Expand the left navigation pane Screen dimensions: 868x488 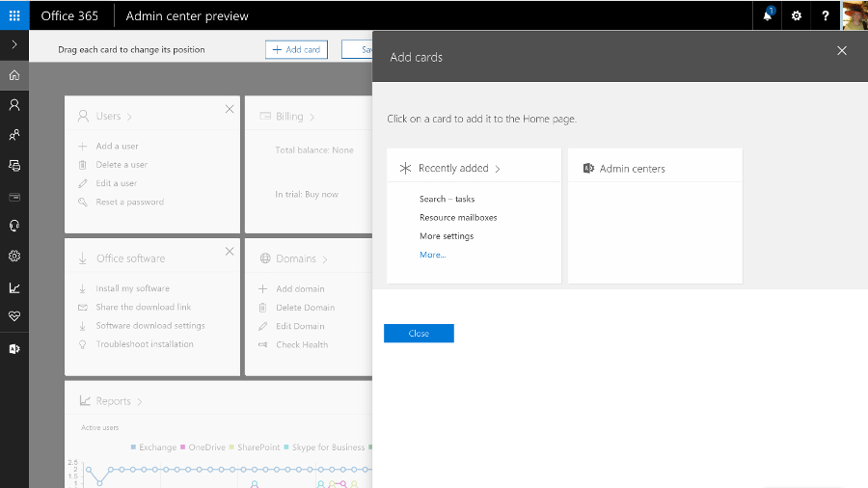[14, 44]
